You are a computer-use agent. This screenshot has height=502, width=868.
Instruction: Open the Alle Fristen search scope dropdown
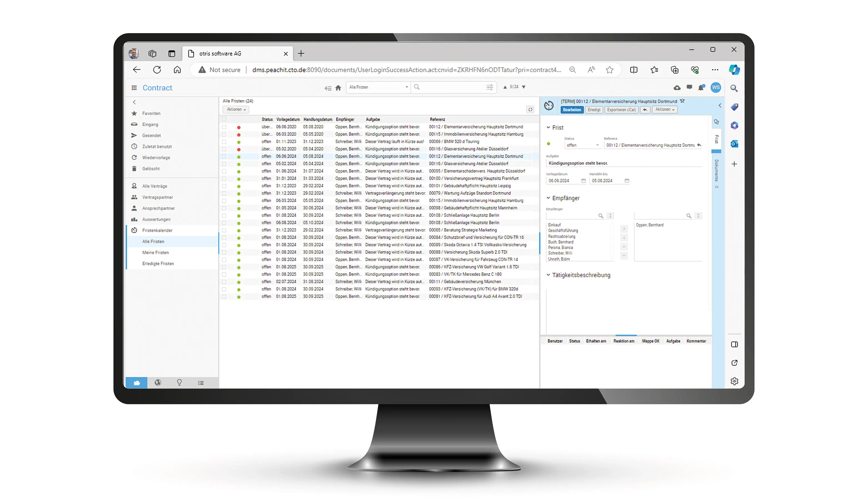click(378, 87)
